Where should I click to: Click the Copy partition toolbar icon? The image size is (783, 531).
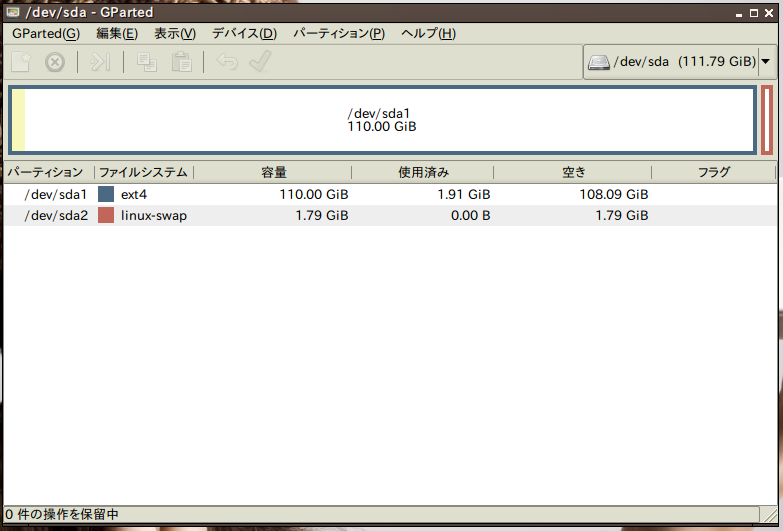click(147, 62)
